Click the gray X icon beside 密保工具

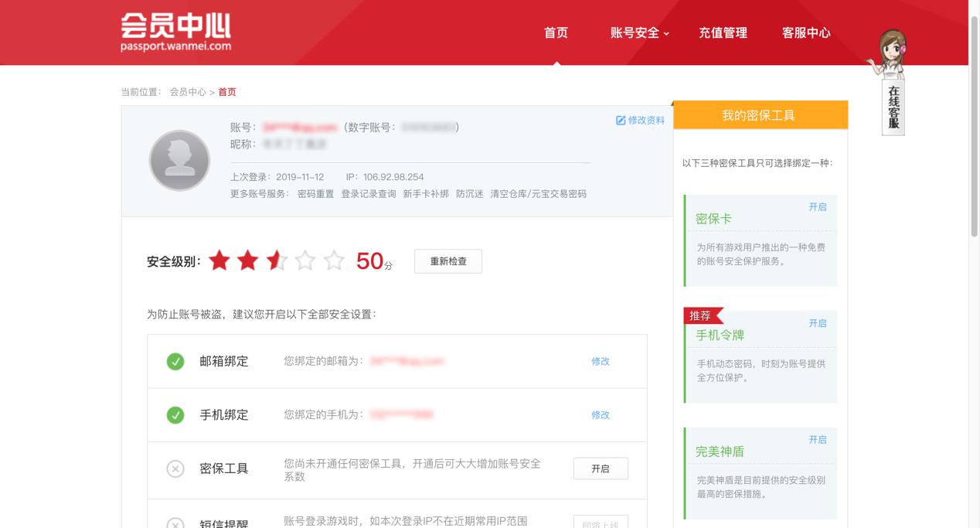coord(175,468)
